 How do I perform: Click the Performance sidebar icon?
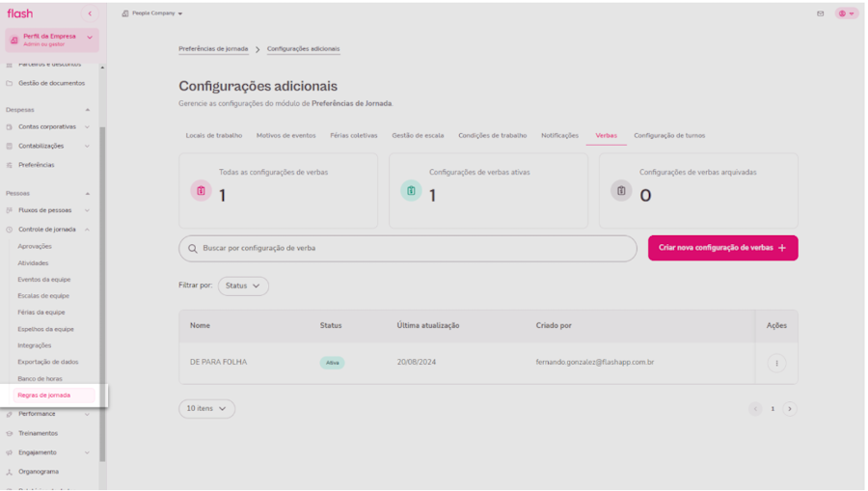tap(10, 414)
